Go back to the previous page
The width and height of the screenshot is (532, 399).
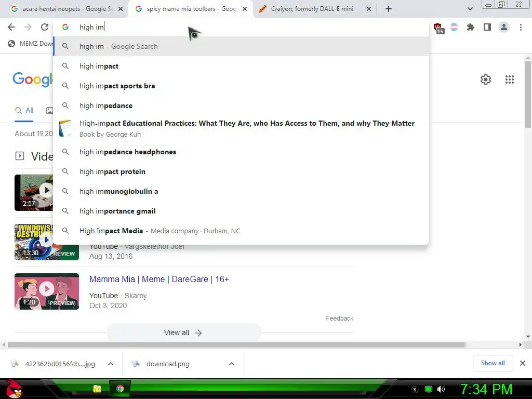pyautogui.click(x=11, y=27)
